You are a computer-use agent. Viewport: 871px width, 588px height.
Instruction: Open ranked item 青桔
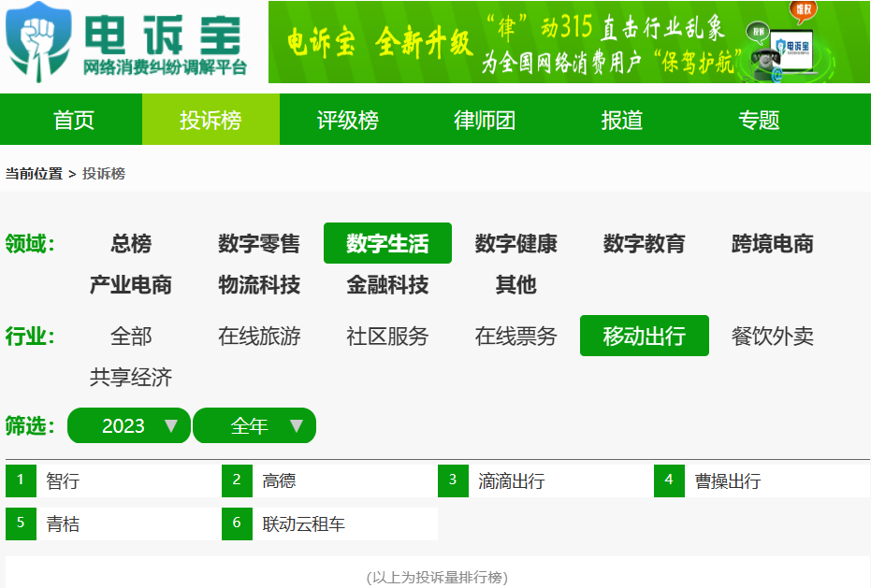point(63,524)
